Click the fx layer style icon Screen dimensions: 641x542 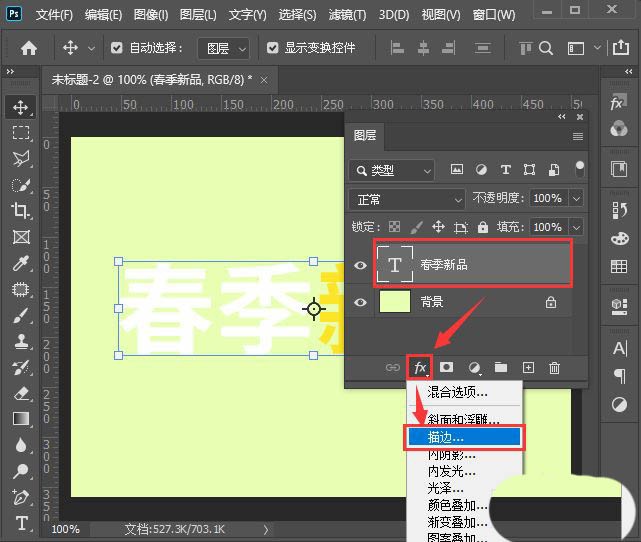420,368
